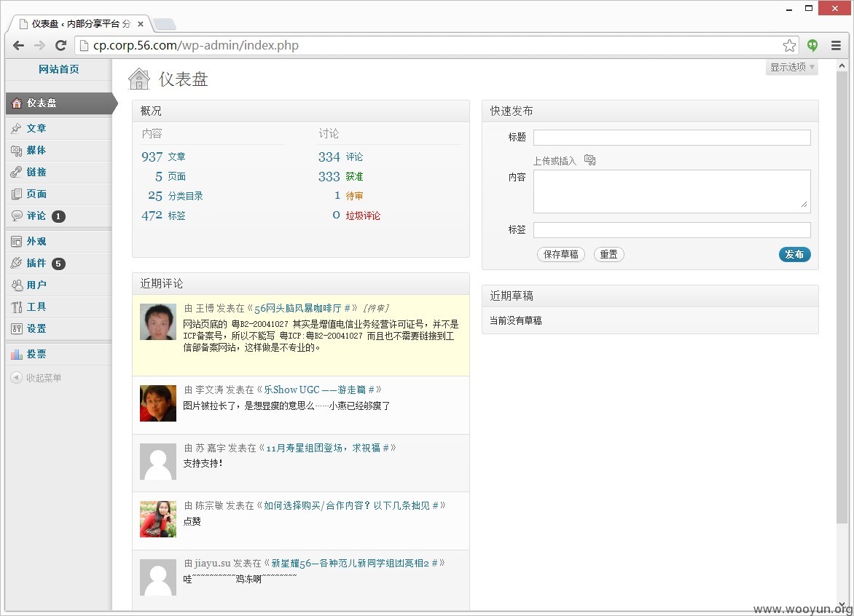The width and height of the screenshot is (854, 616).
Task: Click the 投票 polls chart icon
Action: click(16, 355)
